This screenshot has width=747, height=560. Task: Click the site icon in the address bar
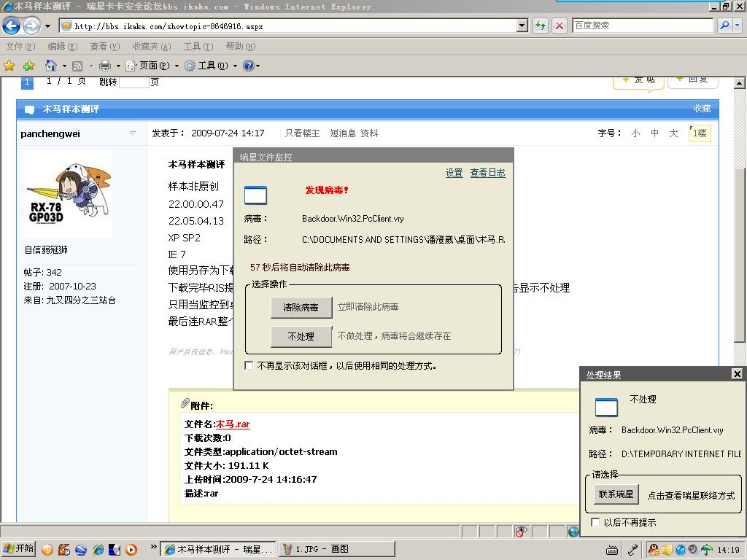[66, 26]
